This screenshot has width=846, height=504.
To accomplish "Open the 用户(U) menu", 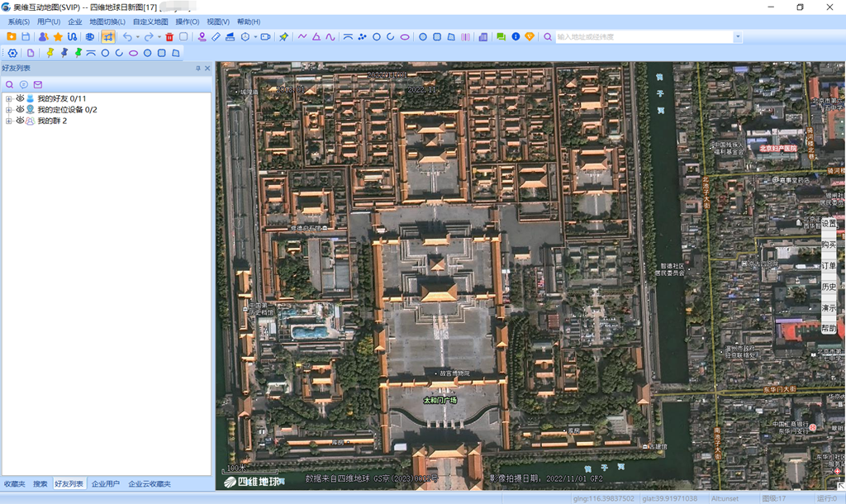I will click(49, 21).
